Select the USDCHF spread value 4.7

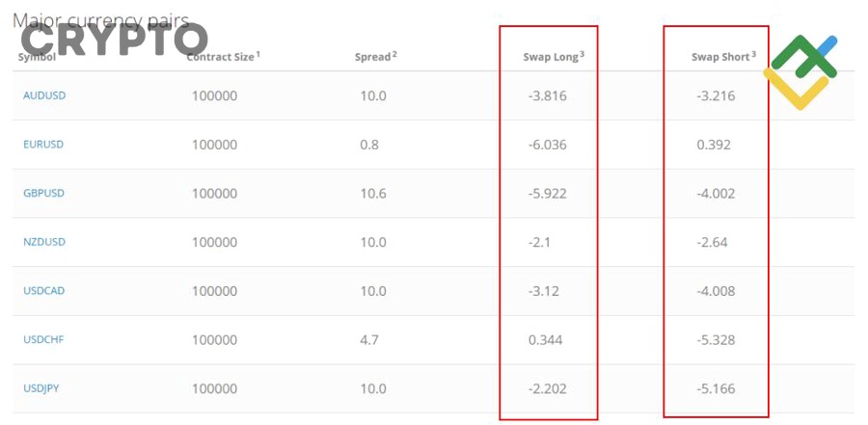(x=369, y=340)
